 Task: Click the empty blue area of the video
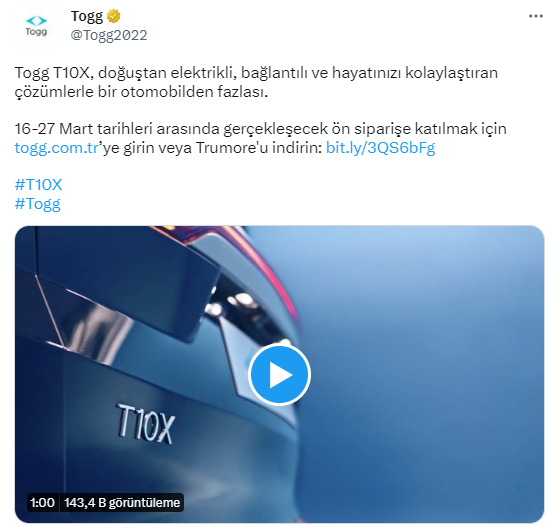[x=429, y=357]
